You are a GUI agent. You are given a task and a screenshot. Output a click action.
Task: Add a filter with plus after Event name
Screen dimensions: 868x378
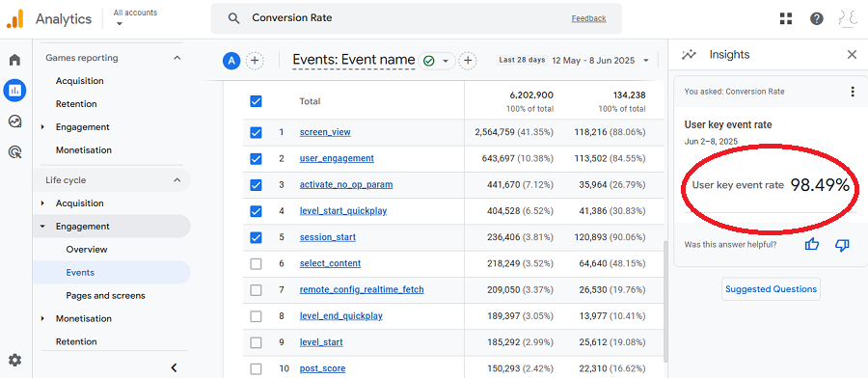(468, 61)
